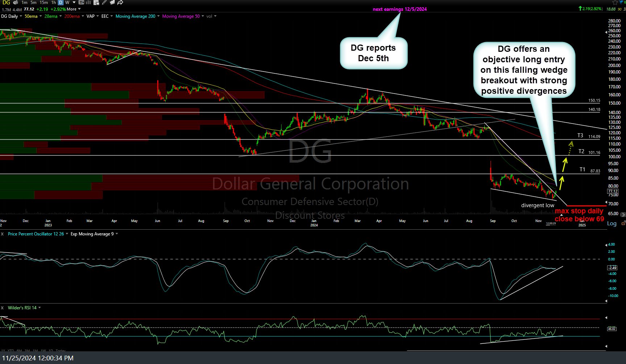Screen dimensions: 626x364
Task: Click the TV video icon in the toolbar
Action: coord(81,3)
